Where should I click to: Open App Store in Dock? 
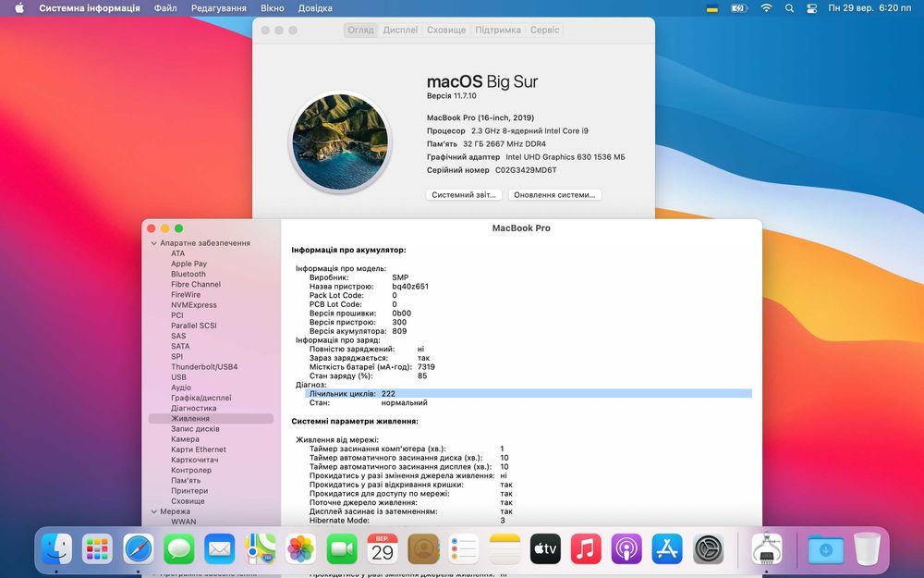[667, 549]
